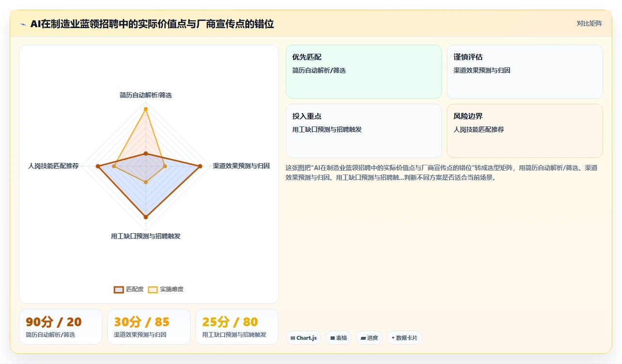Click left brown data point on radar
Viewport: 622px width, 364px height.
(98, 166)
